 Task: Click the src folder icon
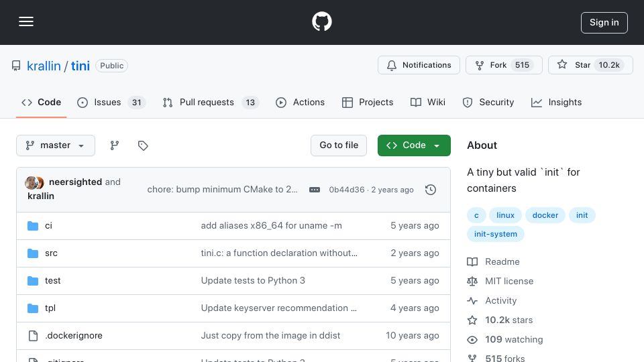tap(33, 253)
